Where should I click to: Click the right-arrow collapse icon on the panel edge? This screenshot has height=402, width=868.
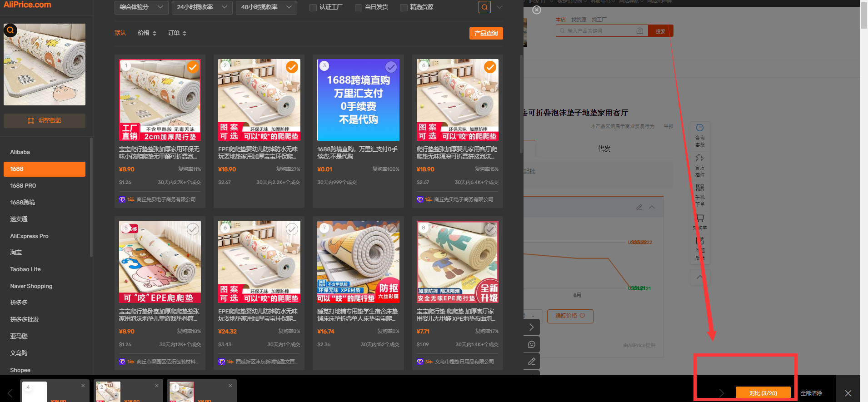pyautogui.click(x=532, y=327)
